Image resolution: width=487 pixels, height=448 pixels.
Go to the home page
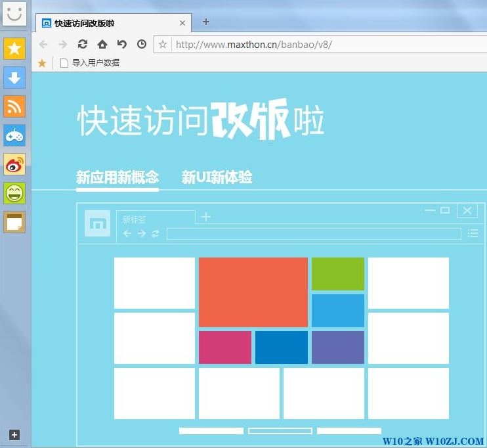point(102,44)
